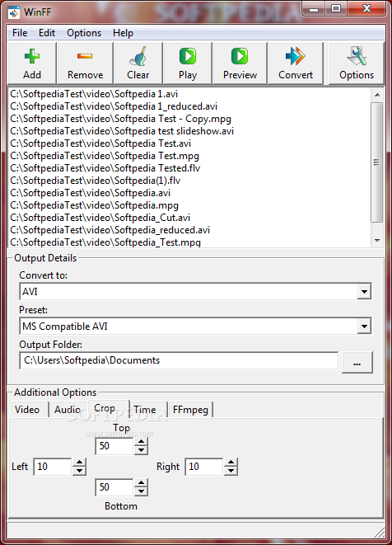Viewport: 392px width, 545px height.
Task: Select file Softpedia Test.avi
Action: click(100, 143)
